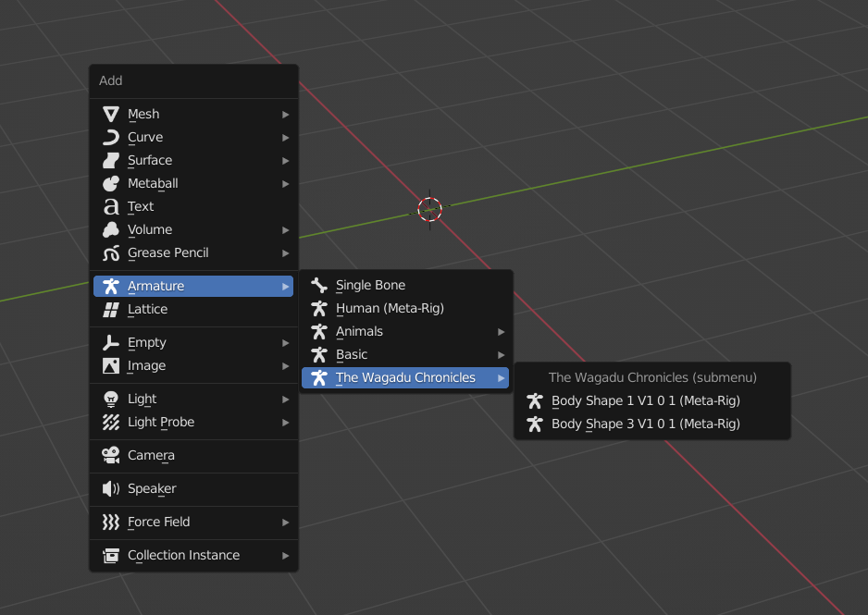Expand the Volume submenu arrow
Viewport: 868px width, 615px height.
(x=286, y=230)
